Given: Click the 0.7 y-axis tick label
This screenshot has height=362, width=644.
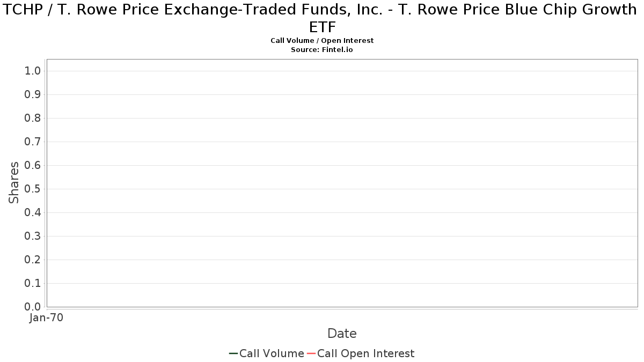Looking at the screenshot, I should coord(33,142).
